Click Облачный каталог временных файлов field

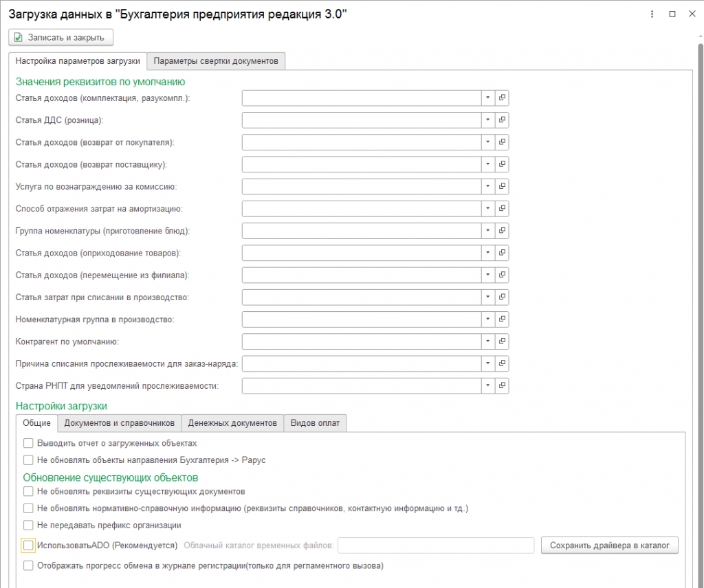click(436, 545)
